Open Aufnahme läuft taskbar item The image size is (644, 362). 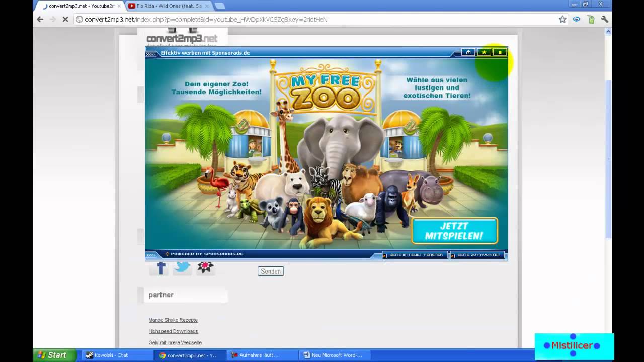[262, 355]
